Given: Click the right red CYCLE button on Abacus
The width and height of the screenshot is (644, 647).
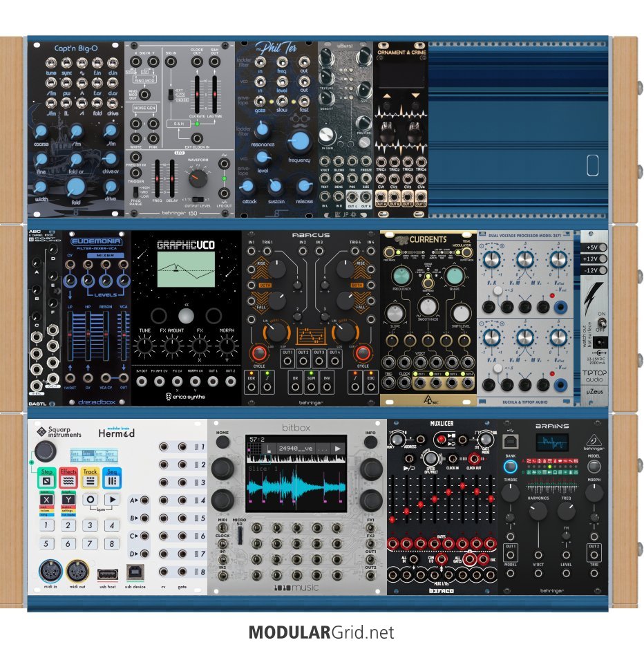Looking at the screenshot, I should 363,354.
